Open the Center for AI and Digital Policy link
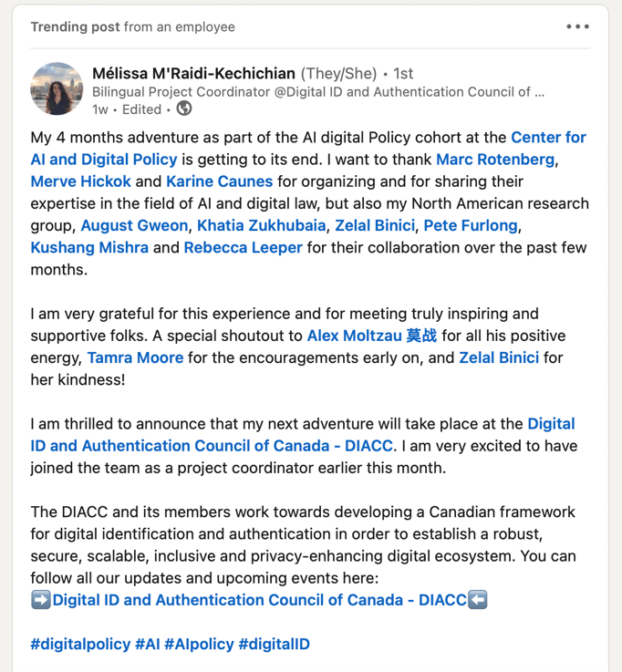The image size is (622, 672). 308,149
